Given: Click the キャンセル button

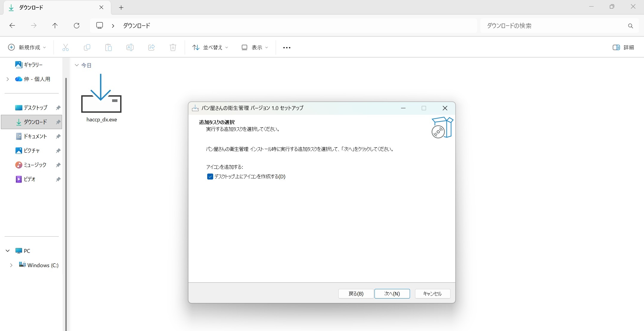Looking at the screenshot, I should [432, 294].
